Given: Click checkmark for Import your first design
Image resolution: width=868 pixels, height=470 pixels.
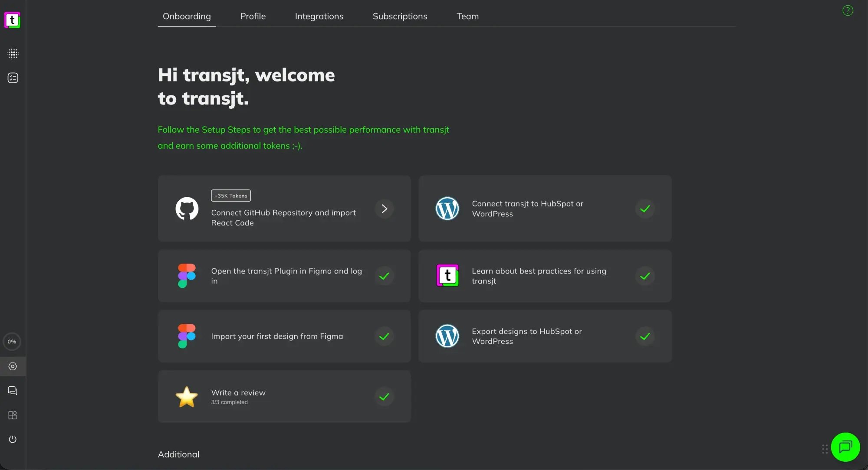Looking at the screenshot, I should pos(384,336).
